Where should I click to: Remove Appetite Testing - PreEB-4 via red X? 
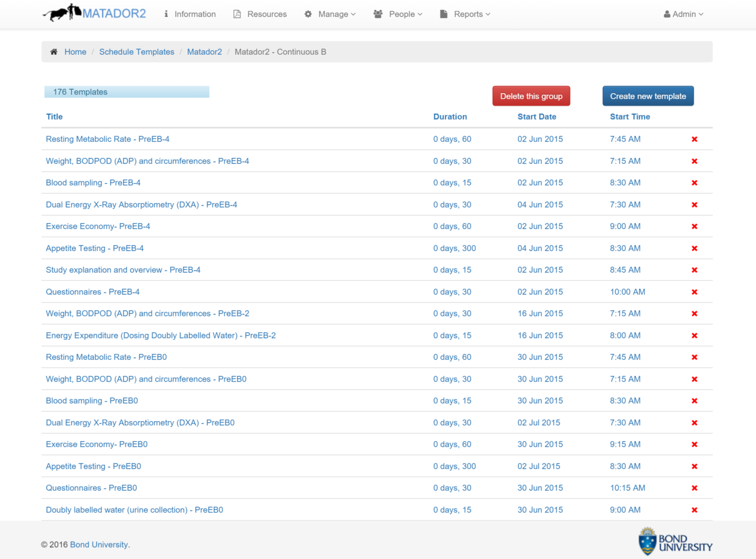pyautogui.click(x=694, y=249)
